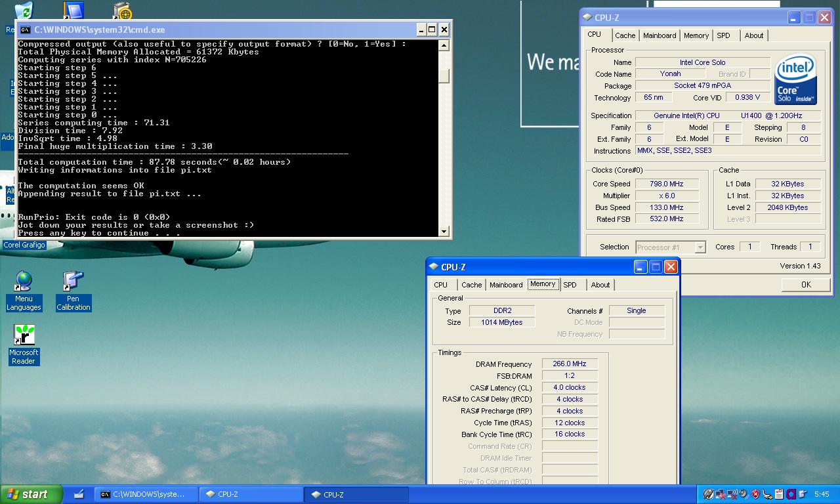Click the round N tray icon
The height and width of the screenshot is (504, 840).
[x=708, y=494]
